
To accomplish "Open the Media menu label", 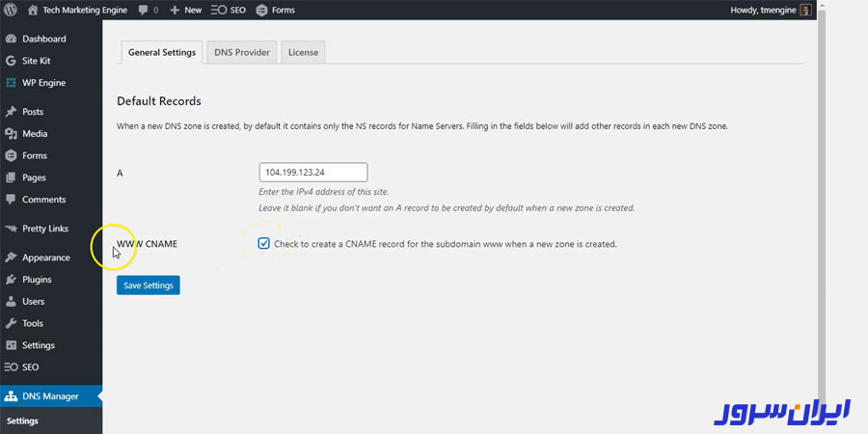I will (x=35, y=134).
